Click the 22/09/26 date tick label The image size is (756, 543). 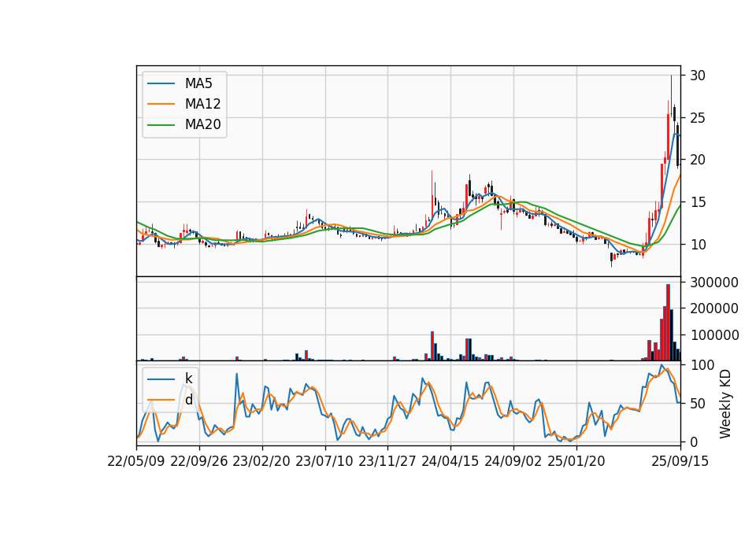pos(199,461)
